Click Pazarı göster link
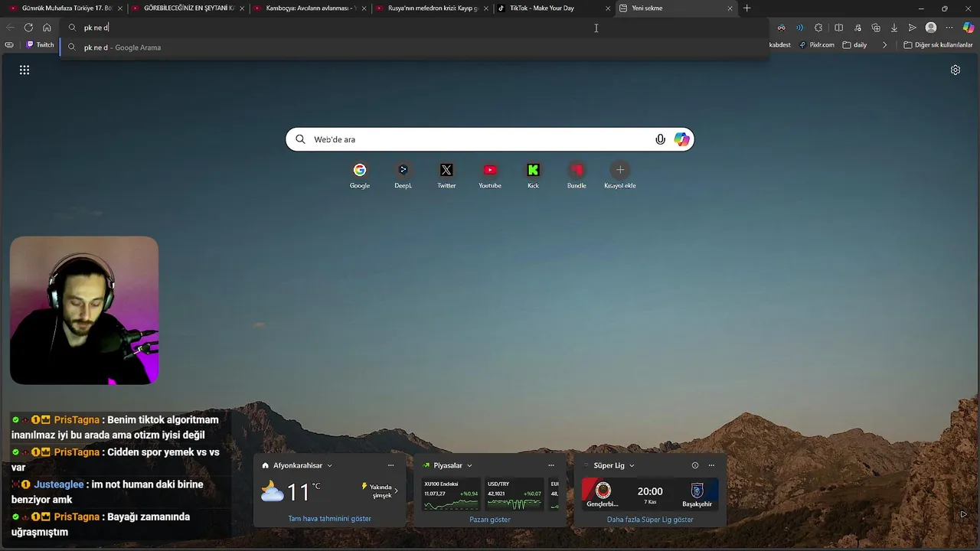The width and height of the screenshot is (980, 551). 490,519
